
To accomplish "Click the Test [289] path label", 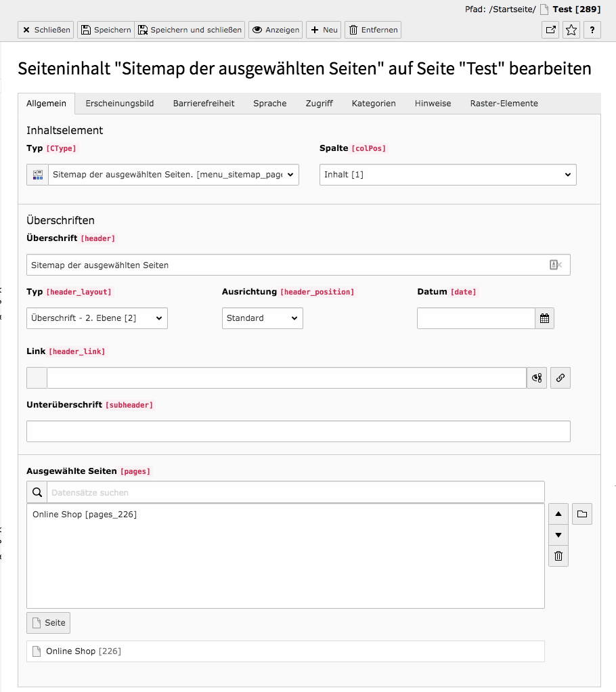I will click(x=576, y=9).
